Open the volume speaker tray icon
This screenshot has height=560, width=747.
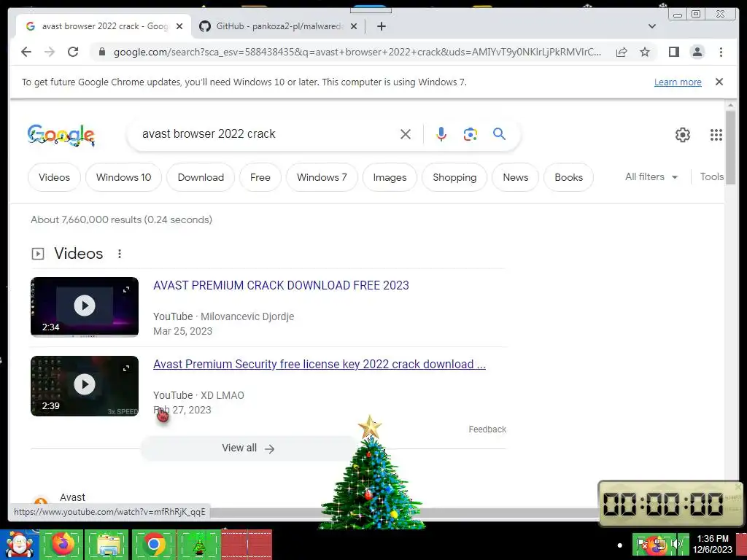coord(677,544)
